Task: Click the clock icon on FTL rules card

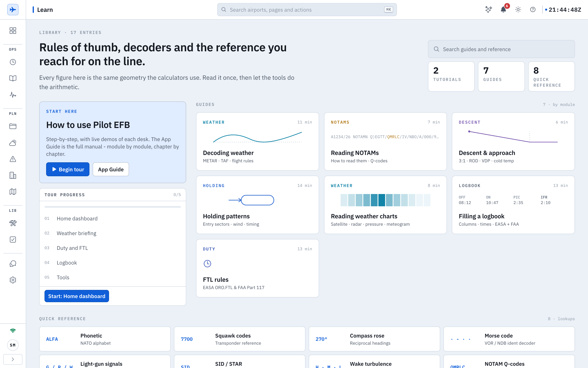Action: coord(207,264)
